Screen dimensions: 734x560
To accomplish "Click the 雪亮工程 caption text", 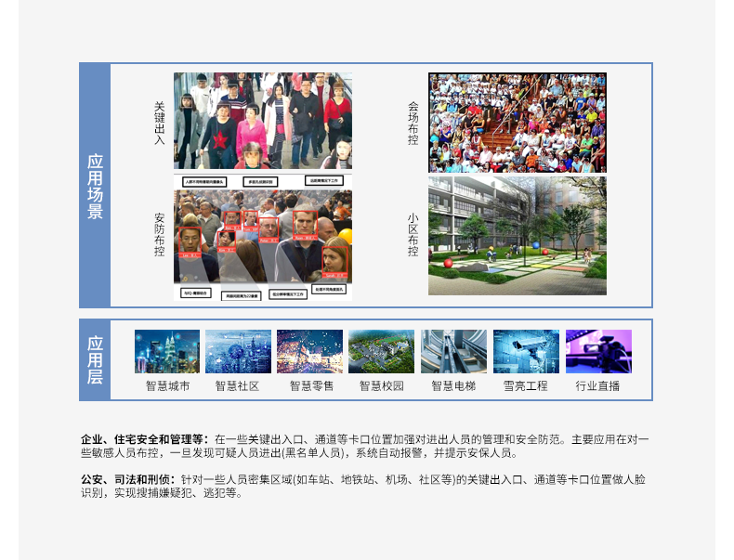I will (x=525, y=386).
